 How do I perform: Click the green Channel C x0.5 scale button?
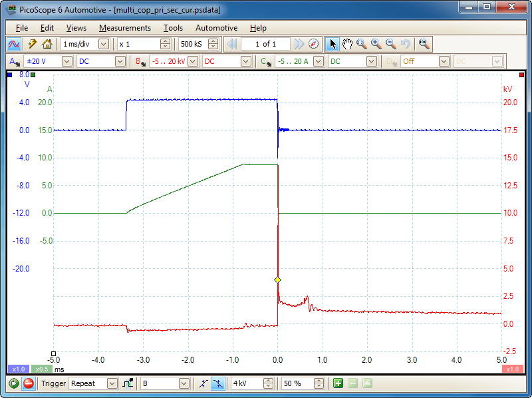42,369
